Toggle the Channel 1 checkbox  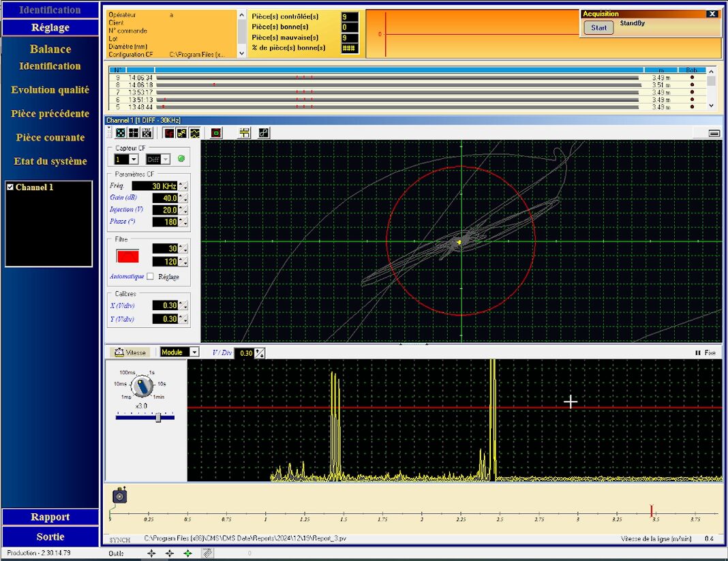[10, 187]
